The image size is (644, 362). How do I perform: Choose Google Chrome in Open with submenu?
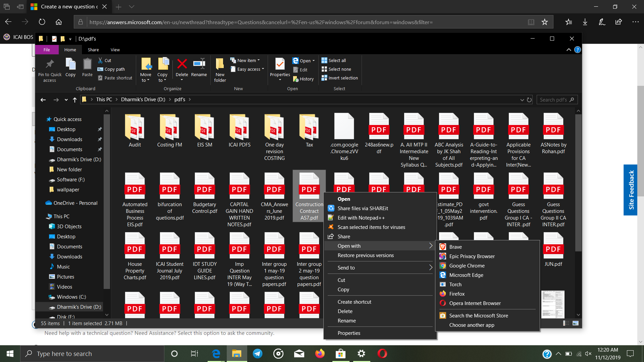487,265
